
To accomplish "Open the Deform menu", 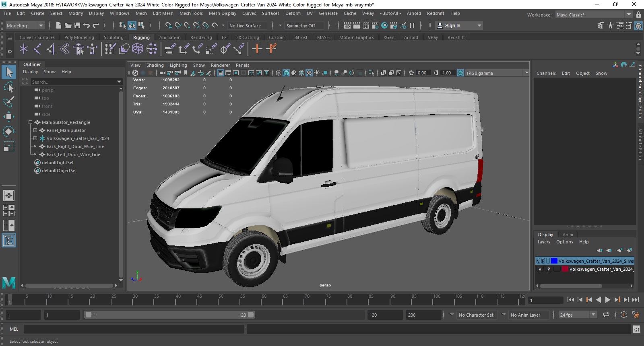I will [293, 13].
